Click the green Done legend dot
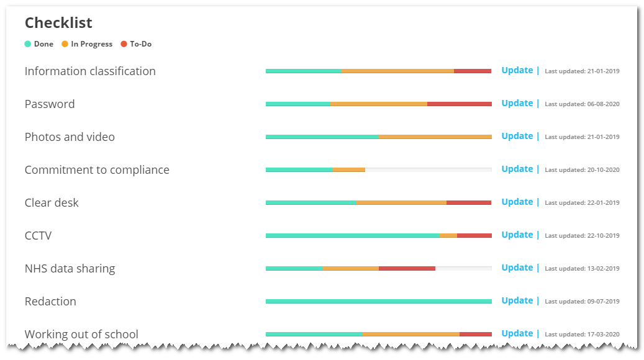644x360 pixels. 27,44
